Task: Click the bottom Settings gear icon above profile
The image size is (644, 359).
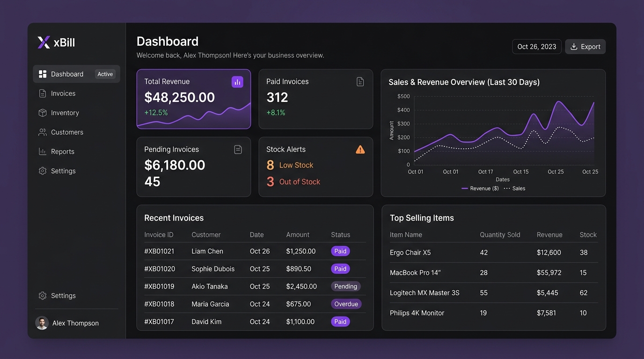Action: point(43,295)
